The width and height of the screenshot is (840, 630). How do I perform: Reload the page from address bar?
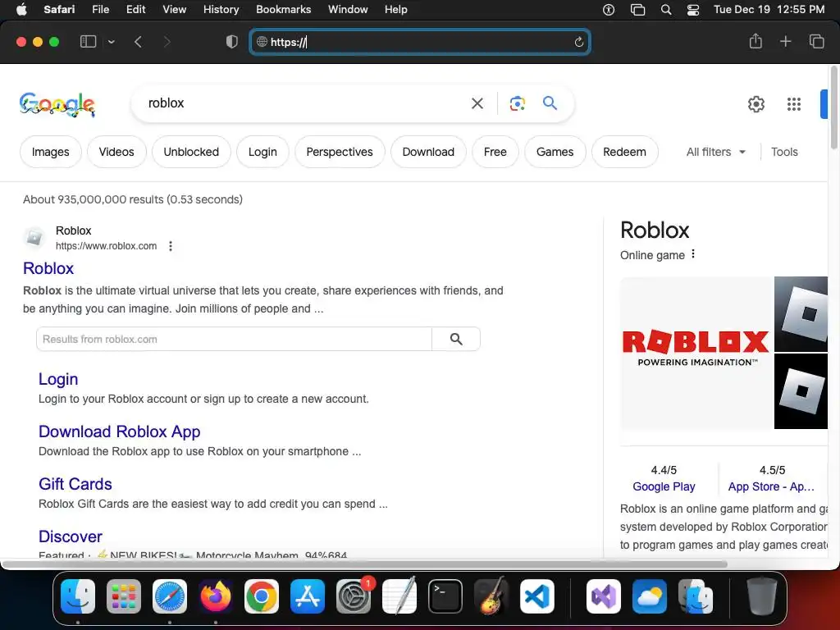click(x=578, y=43)
